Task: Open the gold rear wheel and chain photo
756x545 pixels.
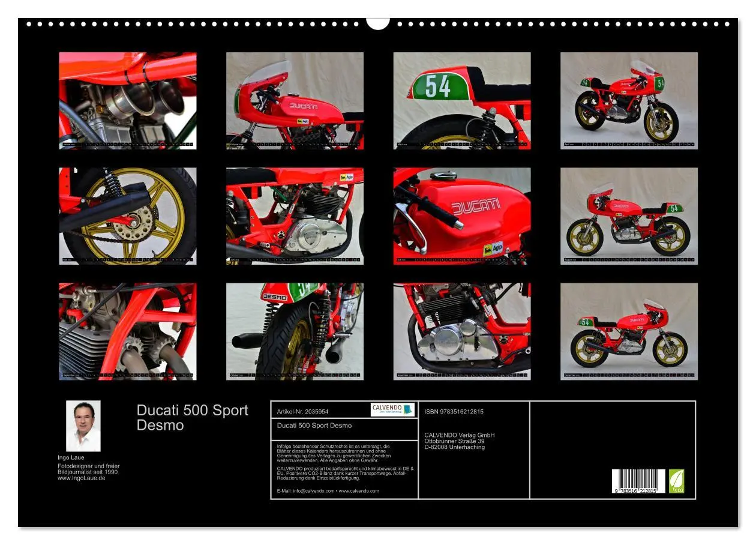Action: point(128,216)
